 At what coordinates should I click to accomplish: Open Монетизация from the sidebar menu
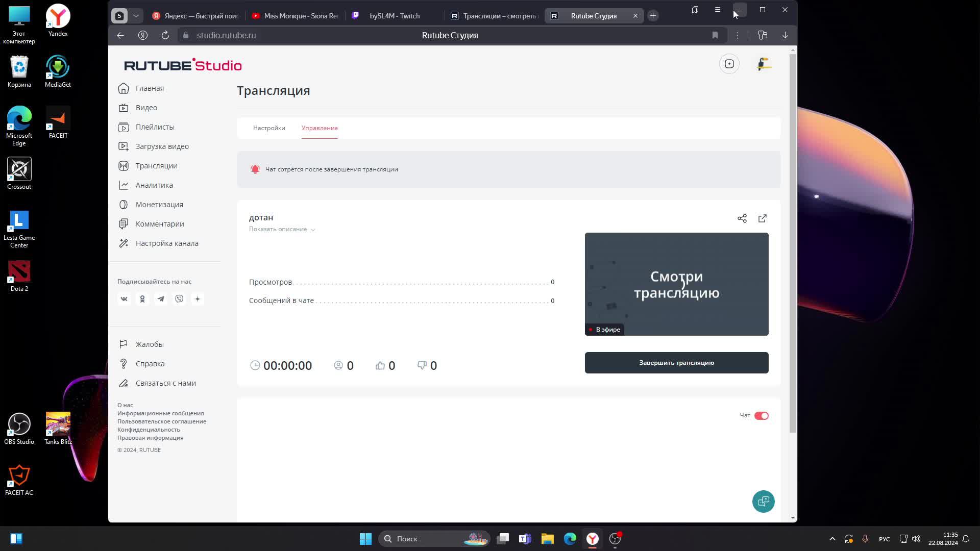pyautogui.click(x=159, y=205)
